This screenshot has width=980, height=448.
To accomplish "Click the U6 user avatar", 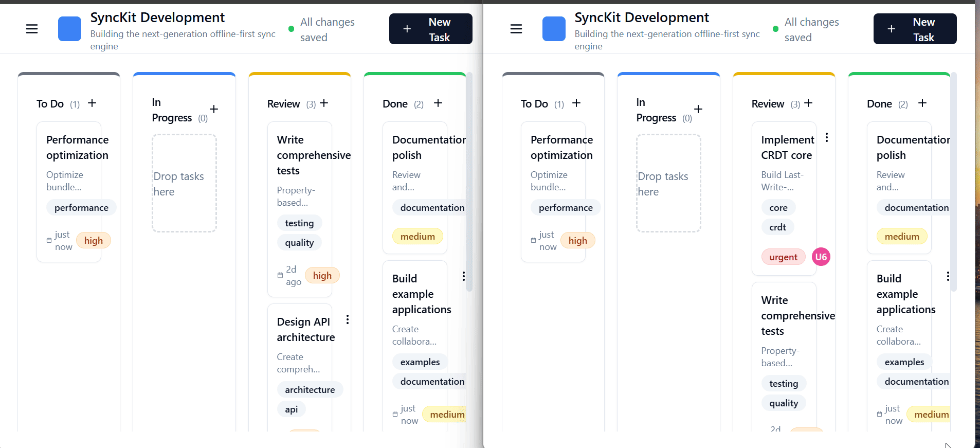I will [x=821, y=257].
